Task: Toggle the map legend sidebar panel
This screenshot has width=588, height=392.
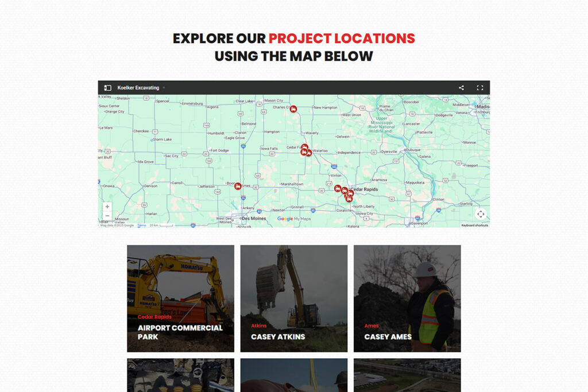Action: click(107, 88)
